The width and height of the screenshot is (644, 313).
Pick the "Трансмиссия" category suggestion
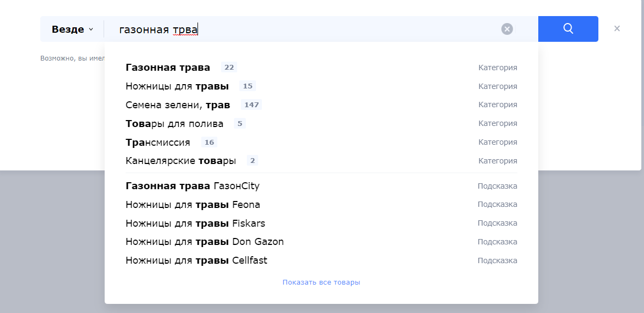point(158,143)
